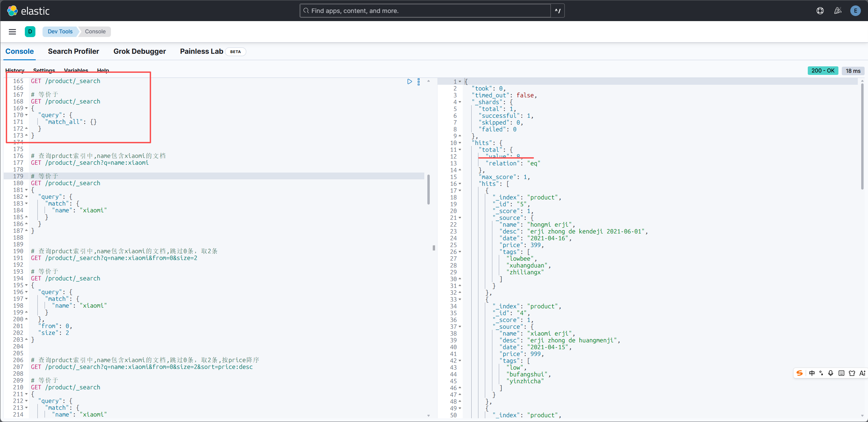
Task: Open user profile avatar E
Action: [855, 11]
